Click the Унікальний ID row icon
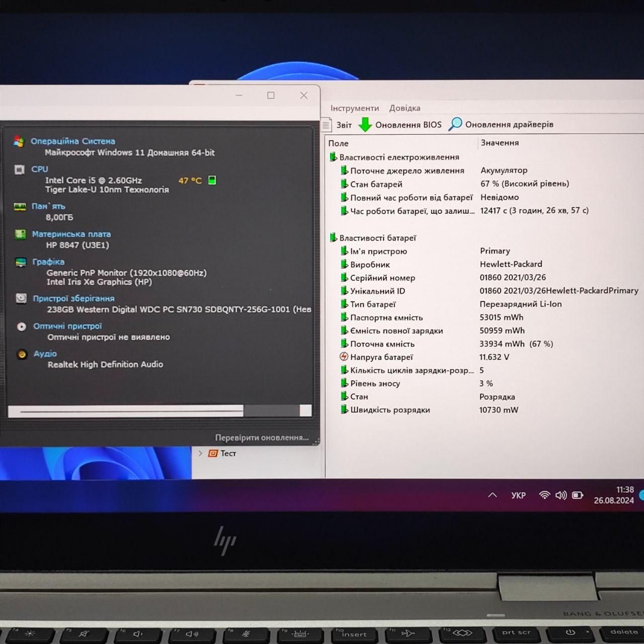Image resolution: width=644 pixels, height=644 pixels. pyautogui.click(x=344, y=291)
